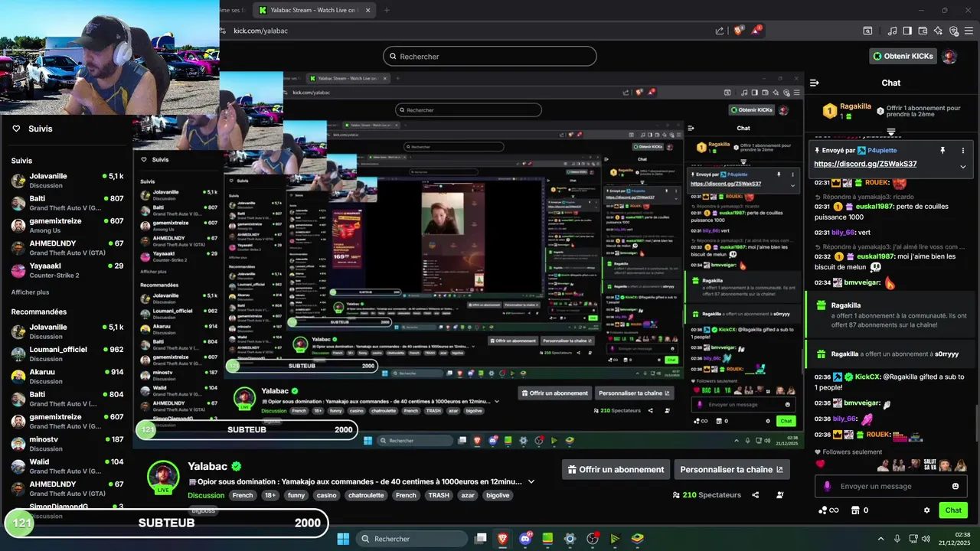Viewport: 980px width, 551px height.
Task: Click the TRASH tag
Action: pyautogui.click(x=439, y=495)
